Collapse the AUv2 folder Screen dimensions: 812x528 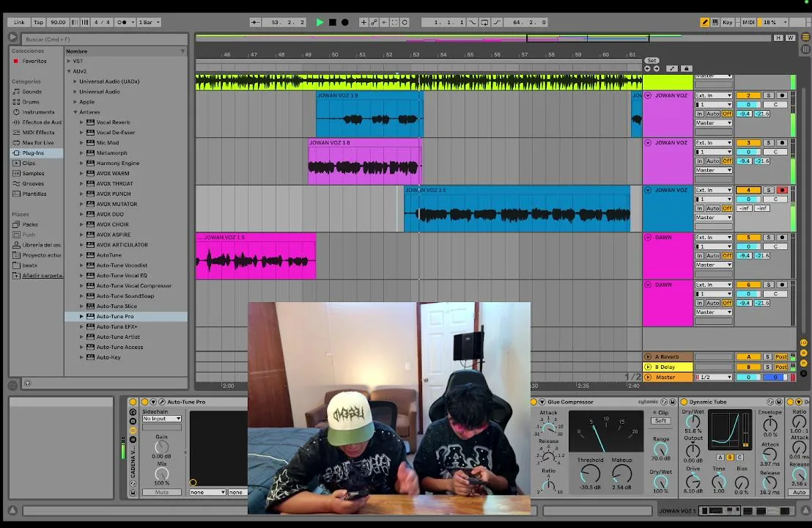click(x=69, y=71)
